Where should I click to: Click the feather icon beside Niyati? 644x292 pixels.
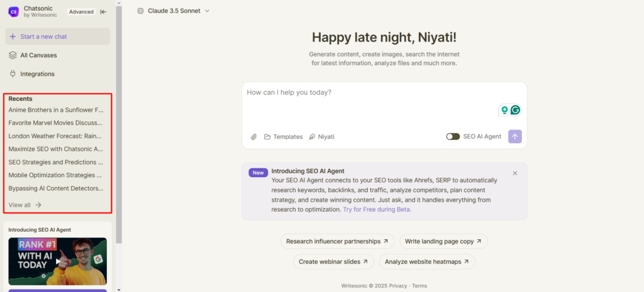(x=312, y=137)
